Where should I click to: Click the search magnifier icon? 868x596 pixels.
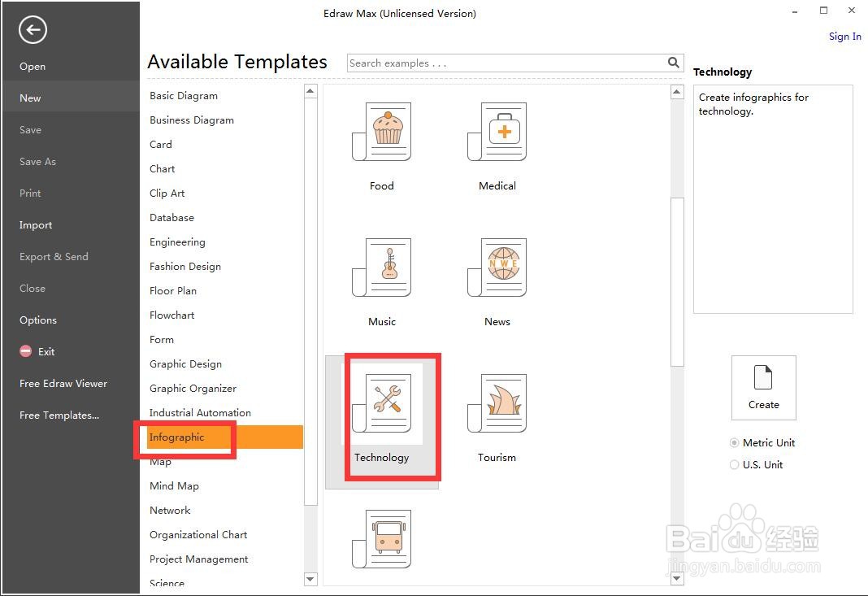pyautogui.click(x=673, y=63)
